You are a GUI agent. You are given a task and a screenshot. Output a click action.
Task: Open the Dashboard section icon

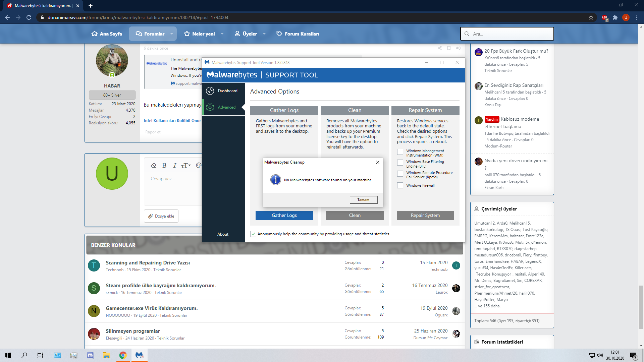pyautogui.click(x=210, y=91)
